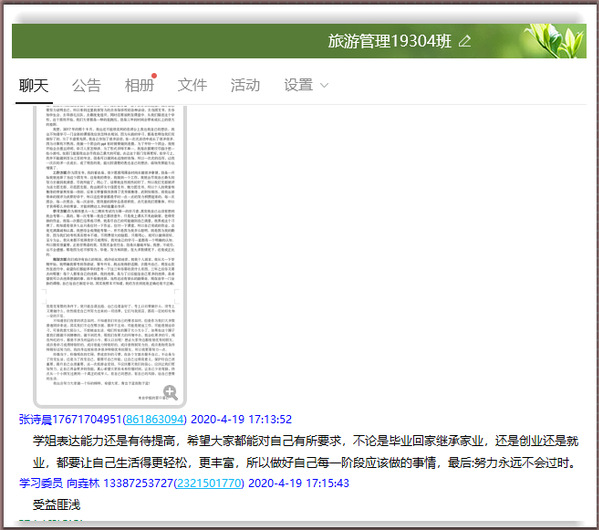Image resolution: width=599 pixels, height=530 pixels.
Task: Click the message text 受益匪浅
Action: coord(57,505)
